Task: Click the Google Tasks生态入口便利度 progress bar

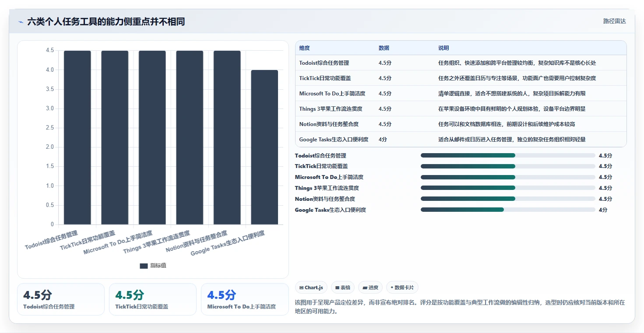Action: 508,210
